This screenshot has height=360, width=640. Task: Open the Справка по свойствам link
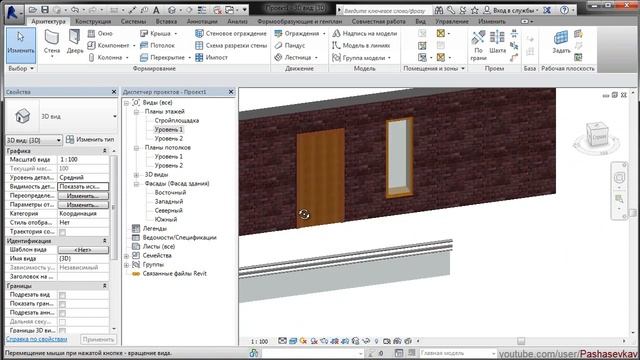pos(36,339)
